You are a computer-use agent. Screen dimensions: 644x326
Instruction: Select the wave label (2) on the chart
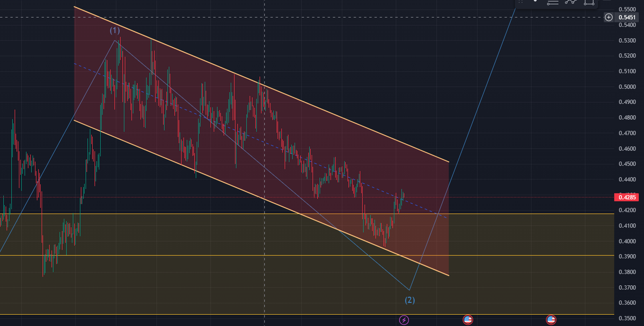[x=409, y=300]
